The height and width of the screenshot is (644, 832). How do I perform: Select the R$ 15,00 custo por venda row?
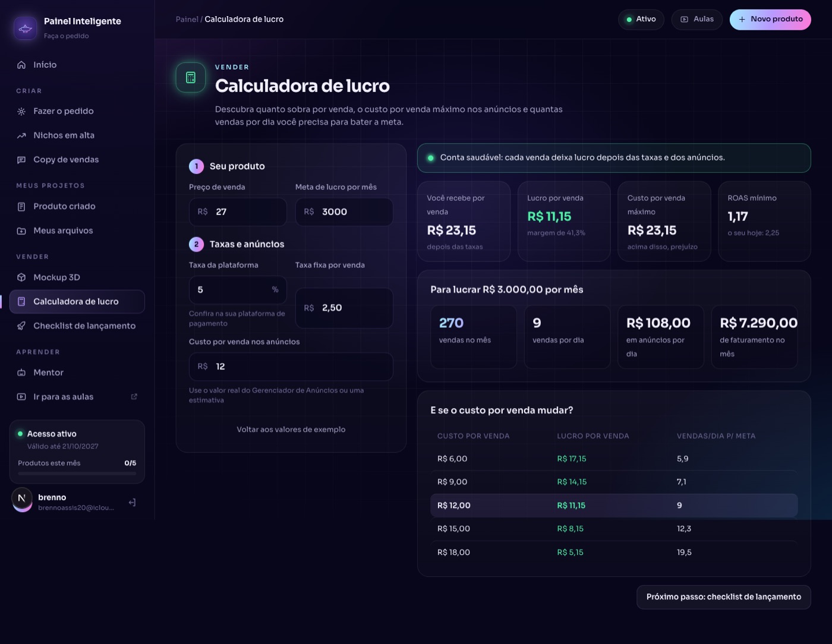pos(614,529)
